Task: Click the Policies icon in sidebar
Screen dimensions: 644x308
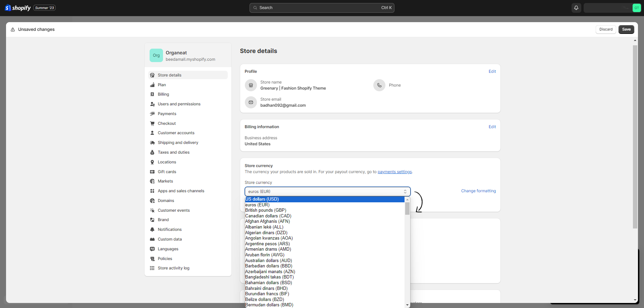Action: tap(152, 259)
